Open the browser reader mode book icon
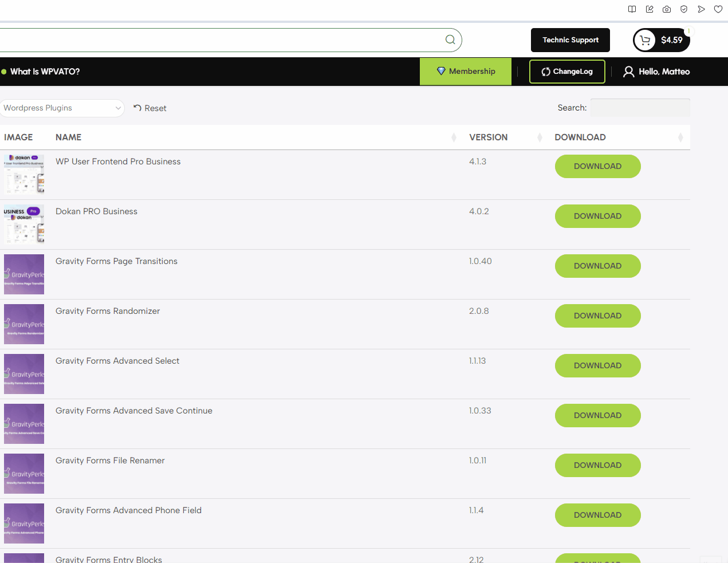The image size is (728, 563). (632, 9)
